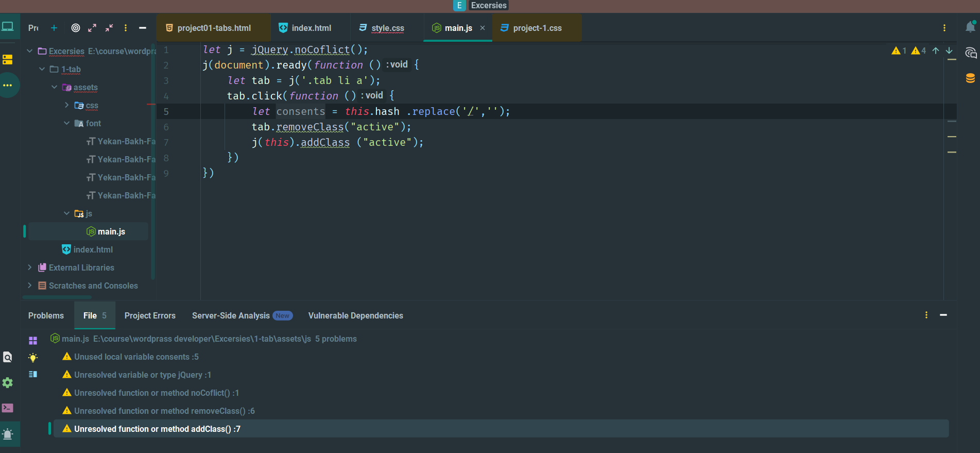980x453 pixels.
Task: Click the Excersies project title widget
Action: [x=481, y=6]
